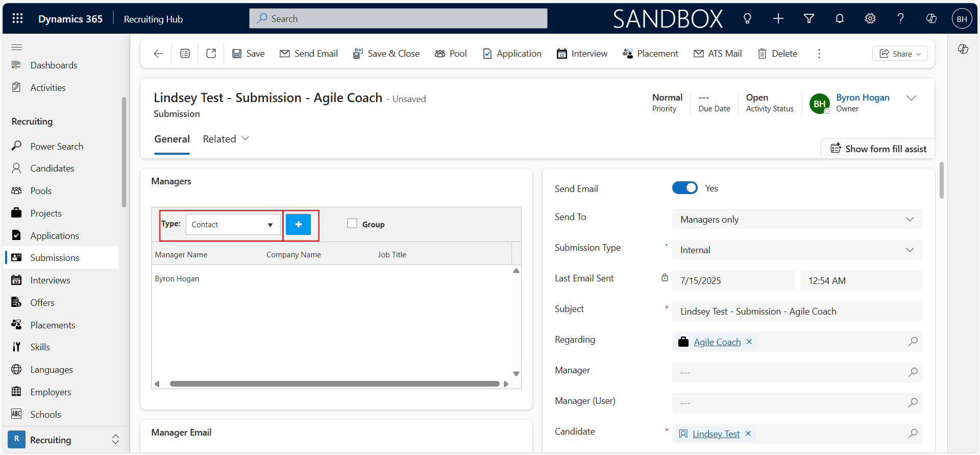Select the Byron Hogan manager row
980x455 pixels.
pyautogui.click(x=332, y=279)
